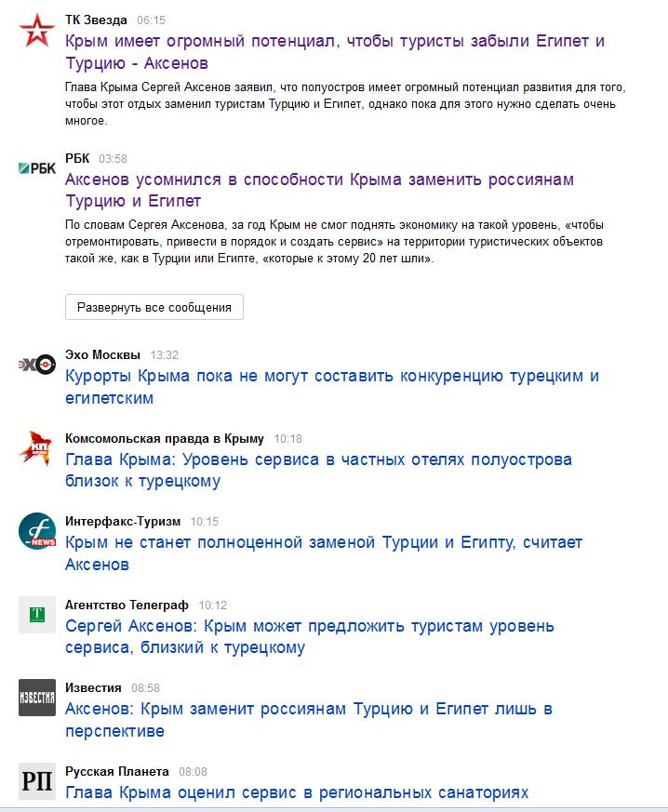Viewport: 668px width, 812px height.
Task: Open headline Курорты Крыма пока не могут
Action: click(x=332, y=387)
